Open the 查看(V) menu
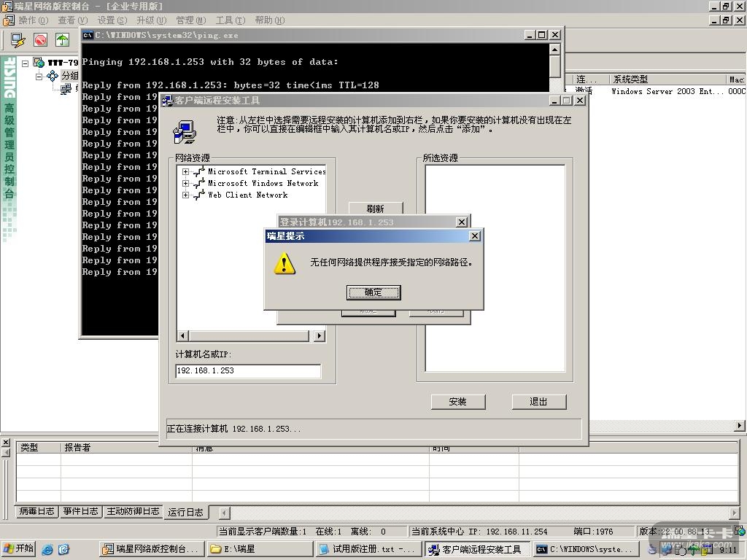Viewport: 747px width, 560px height. 73,20
